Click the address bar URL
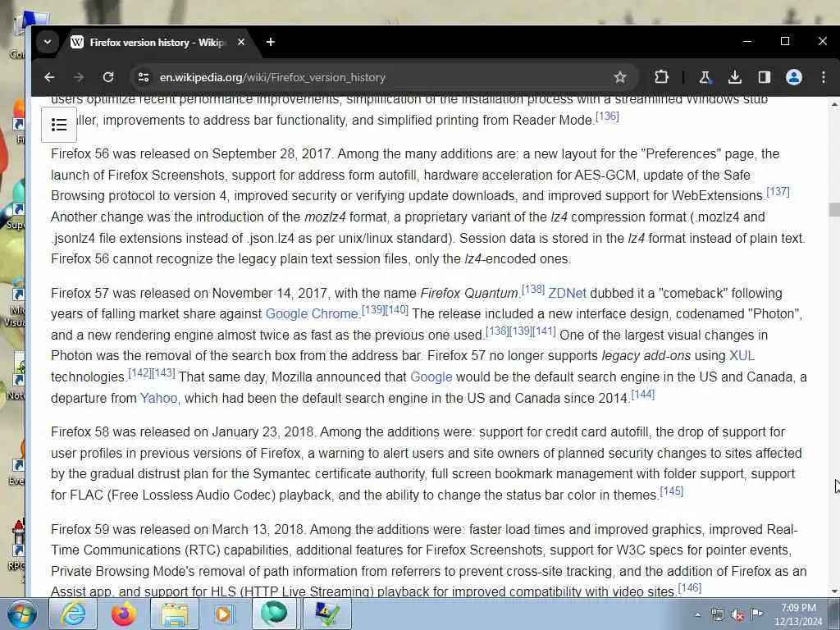 click(272, 77)
